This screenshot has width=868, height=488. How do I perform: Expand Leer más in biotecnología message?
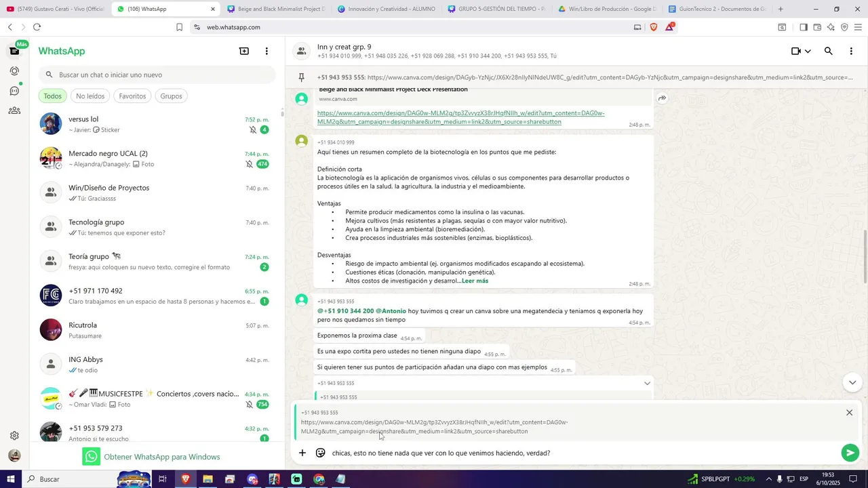pos(475,281)
